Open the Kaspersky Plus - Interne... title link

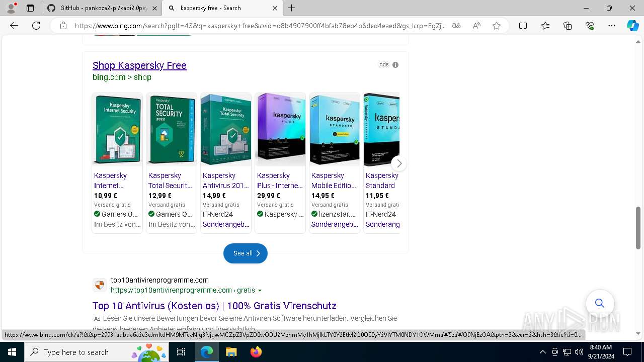coord(280,180)
